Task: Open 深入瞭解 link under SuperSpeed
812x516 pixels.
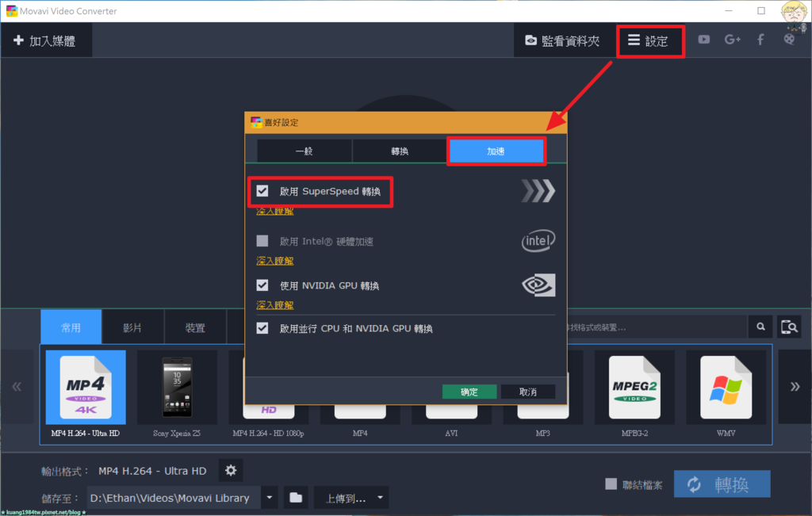Action: pyautogui.click(x=275, y=211)
